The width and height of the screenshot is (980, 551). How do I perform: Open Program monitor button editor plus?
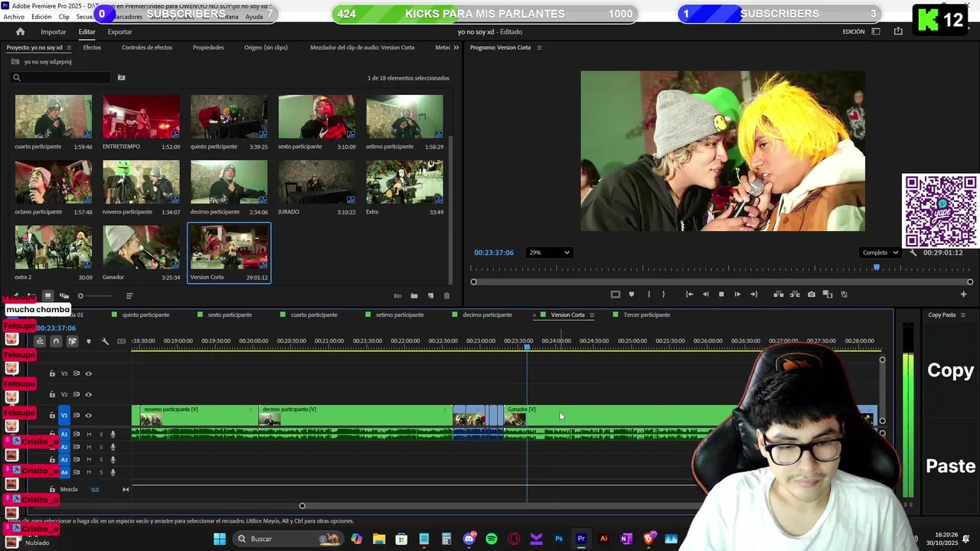click(963, 294)
